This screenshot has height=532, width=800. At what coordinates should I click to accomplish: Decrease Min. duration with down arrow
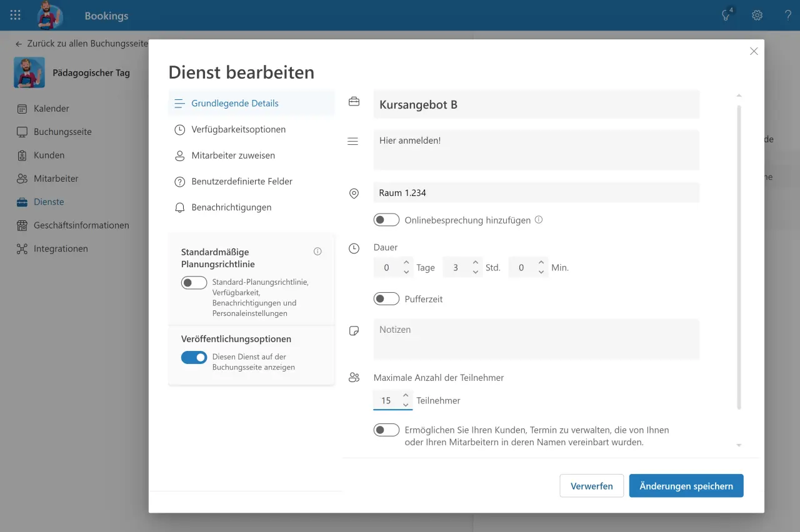pos(541,272)
